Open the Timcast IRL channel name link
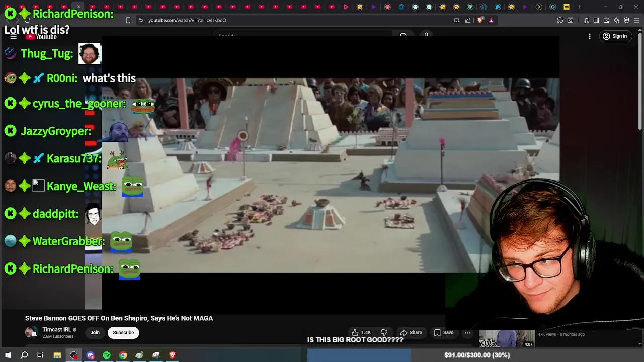This screenshot has height=362, width=644. [x=56, y=330]
